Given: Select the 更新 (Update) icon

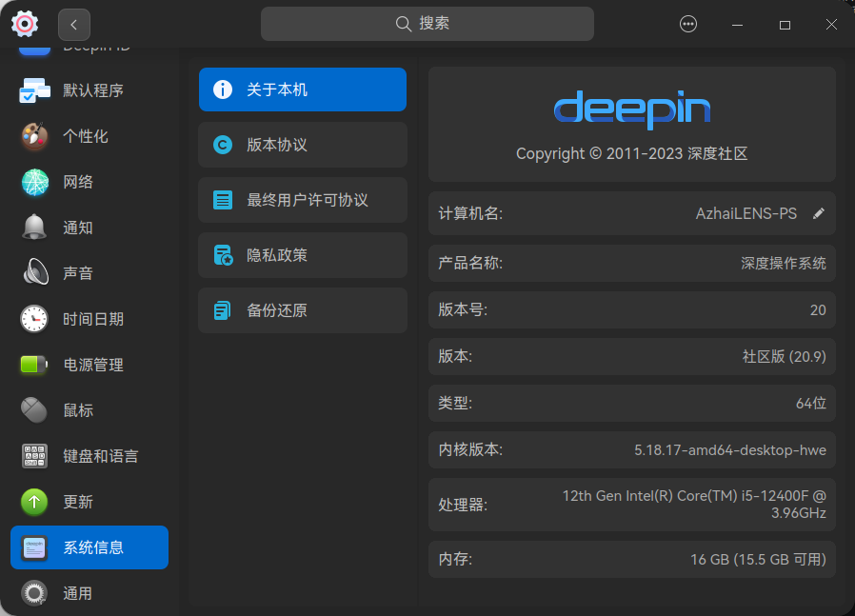Looking at the screenshot, I should click(x=34, y=502).
